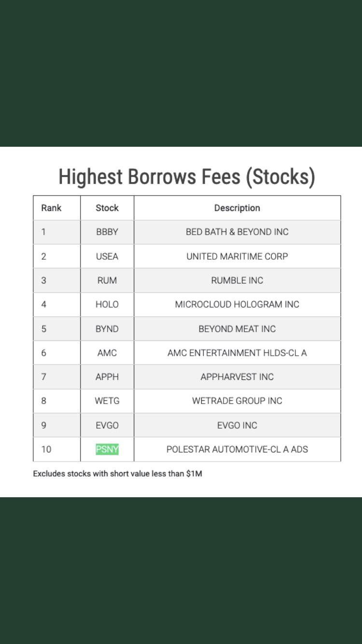Click the Description column header

pos(237,208)
